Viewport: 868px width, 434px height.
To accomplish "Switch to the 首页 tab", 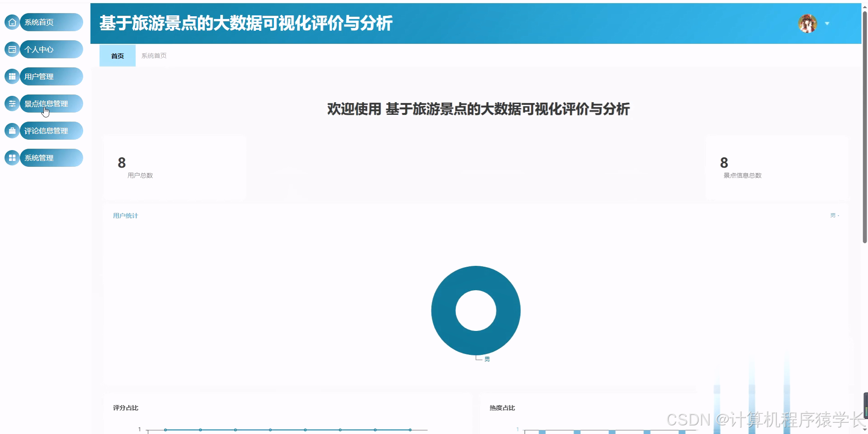I will pyautogui.click(x=117, y=56).
